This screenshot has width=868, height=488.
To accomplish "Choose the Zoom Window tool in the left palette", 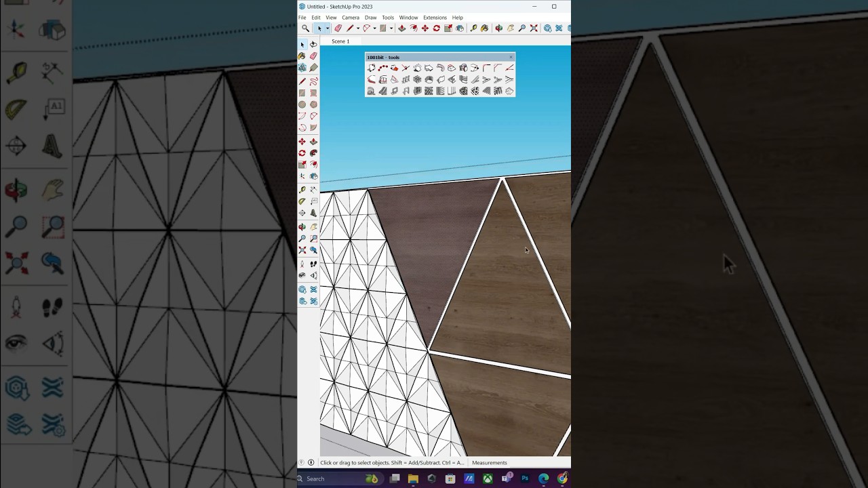I will [x=313, y=238].
